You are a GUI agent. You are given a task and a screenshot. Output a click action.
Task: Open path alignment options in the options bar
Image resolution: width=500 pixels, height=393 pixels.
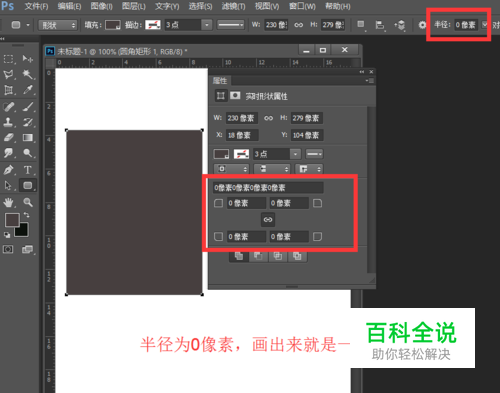coord(380,25)
